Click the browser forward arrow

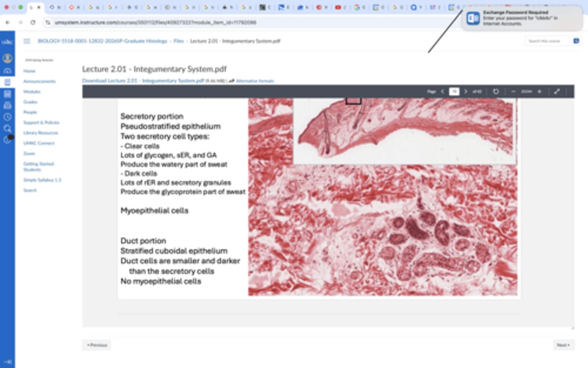(x=20, y=22)
